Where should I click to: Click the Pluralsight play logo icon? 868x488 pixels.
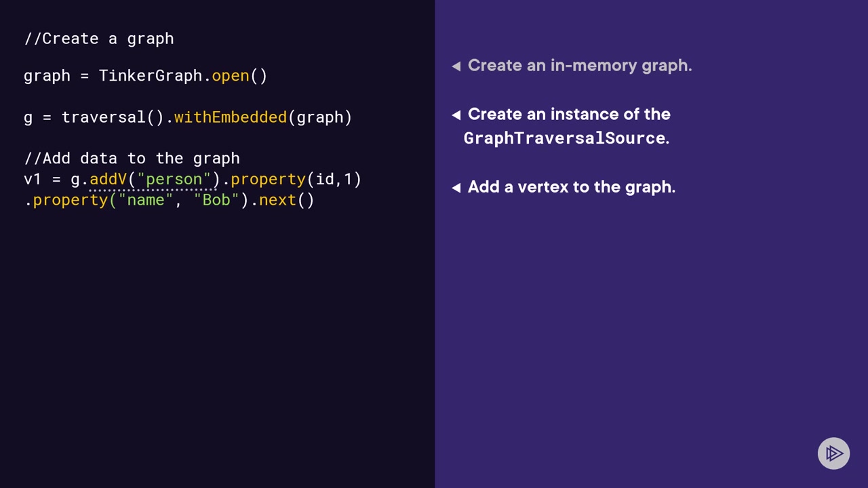[x=833, y=453]
